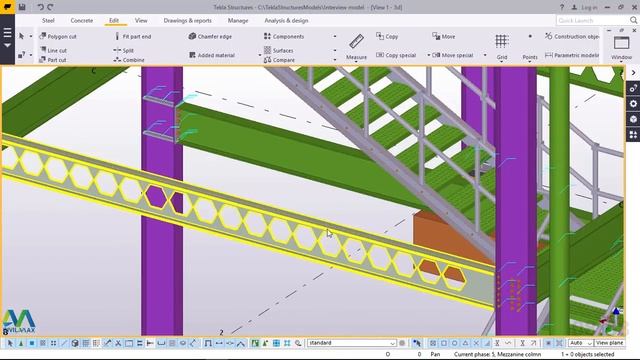Expand the Move special dropdown arrow
This screenshot has height=360, width=640.
tap(485, 55)
